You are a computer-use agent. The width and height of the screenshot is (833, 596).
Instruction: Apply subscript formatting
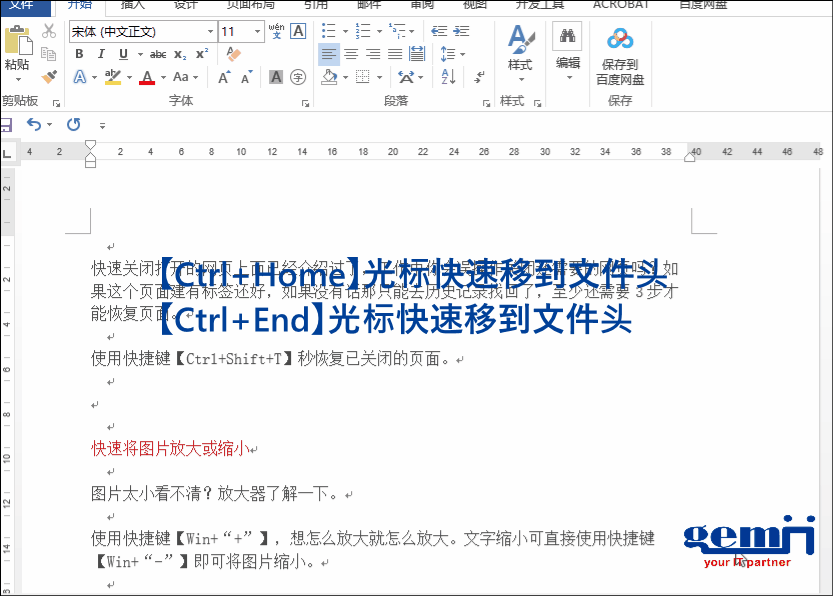click(179, 55)
